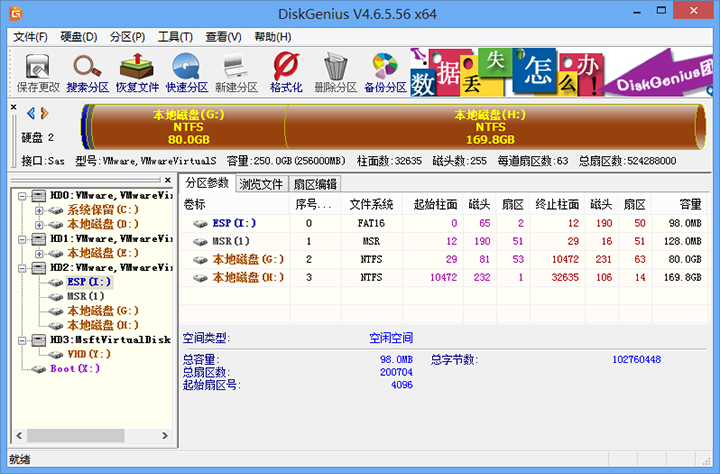
Task: Open the 分区(P) menu
Action: point(127,37)
